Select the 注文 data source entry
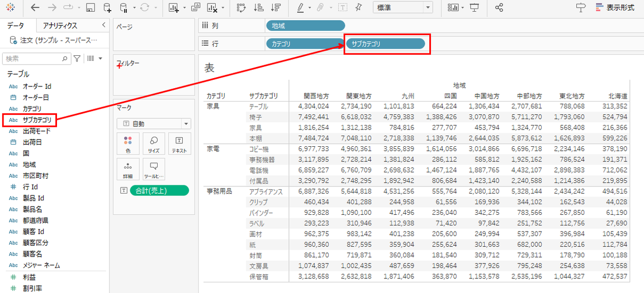This screenshot has height=293, width=644. point(54,41)
